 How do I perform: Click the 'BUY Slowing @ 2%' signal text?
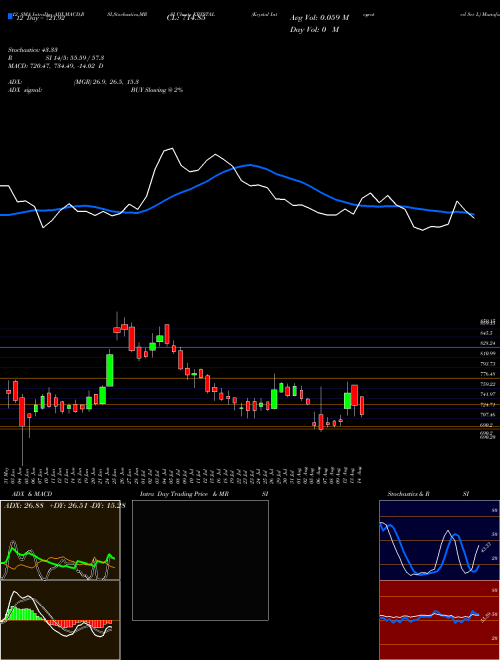point(157,90)
